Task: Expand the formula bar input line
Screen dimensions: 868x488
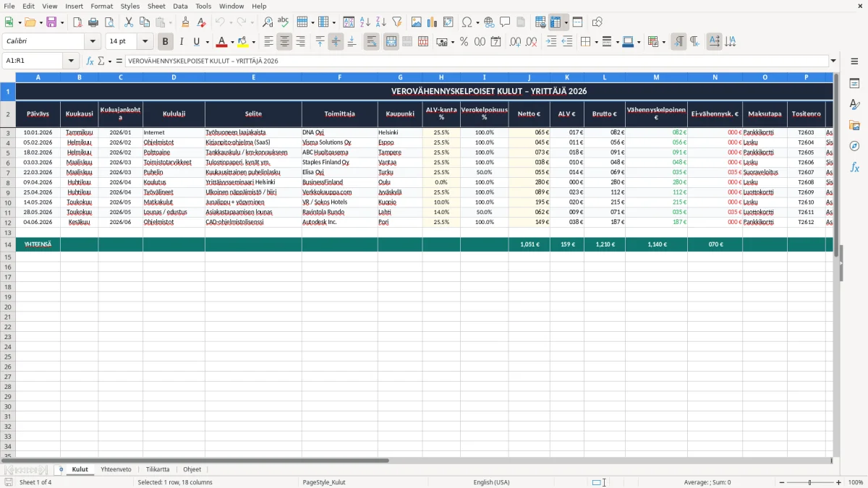Action: point(833,61)
